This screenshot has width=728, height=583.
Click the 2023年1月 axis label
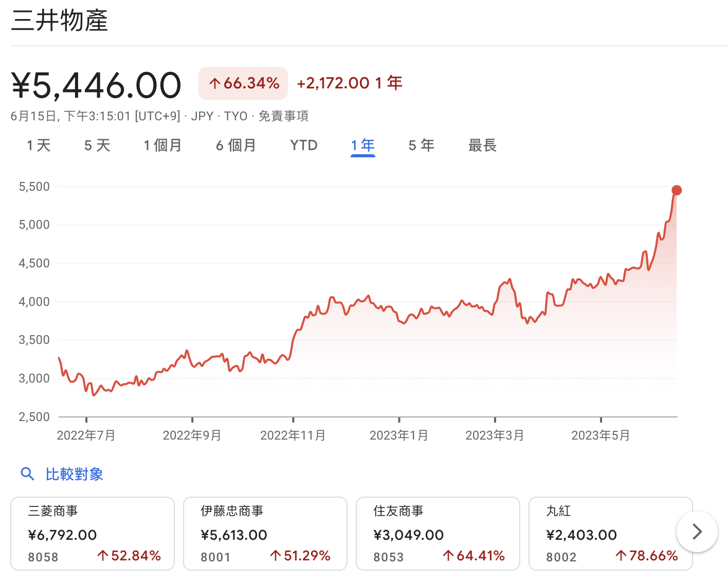(x=399, y=435)
